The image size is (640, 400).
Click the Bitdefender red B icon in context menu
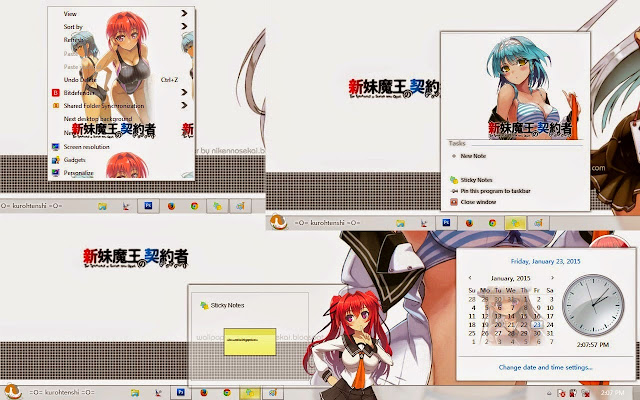pyautogui.click(x=56, y=93)
